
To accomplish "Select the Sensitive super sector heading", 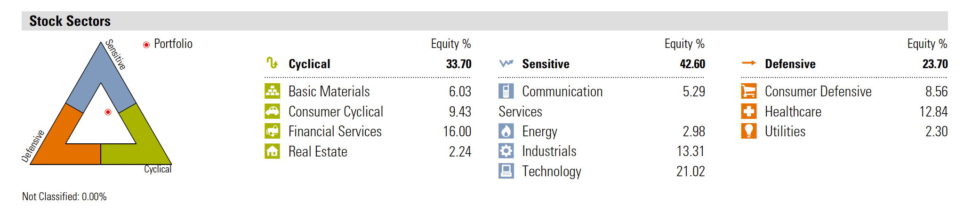I will point(546,64).
